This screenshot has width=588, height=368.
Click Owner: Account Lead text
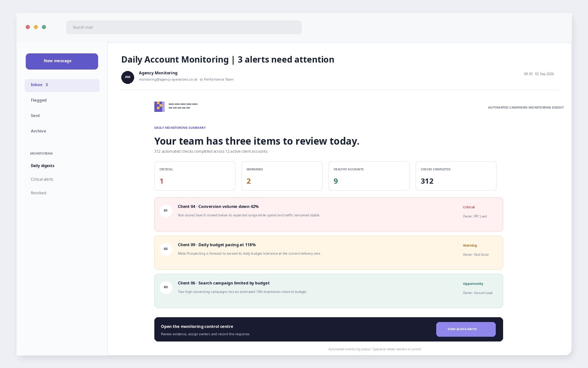point(478,293)
